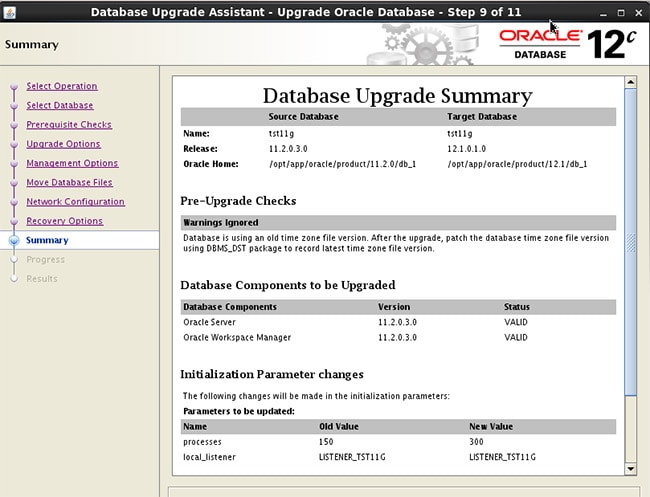650x497 pixels.
Task: Click the Database Upgrade Summary heading
Action: (x=398, y=96)
